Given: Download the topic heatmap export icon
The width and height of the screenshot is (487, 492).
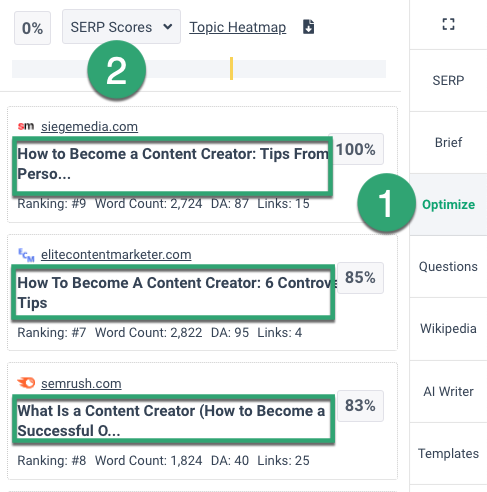Looking at the screenshot, I should point(308,27).
